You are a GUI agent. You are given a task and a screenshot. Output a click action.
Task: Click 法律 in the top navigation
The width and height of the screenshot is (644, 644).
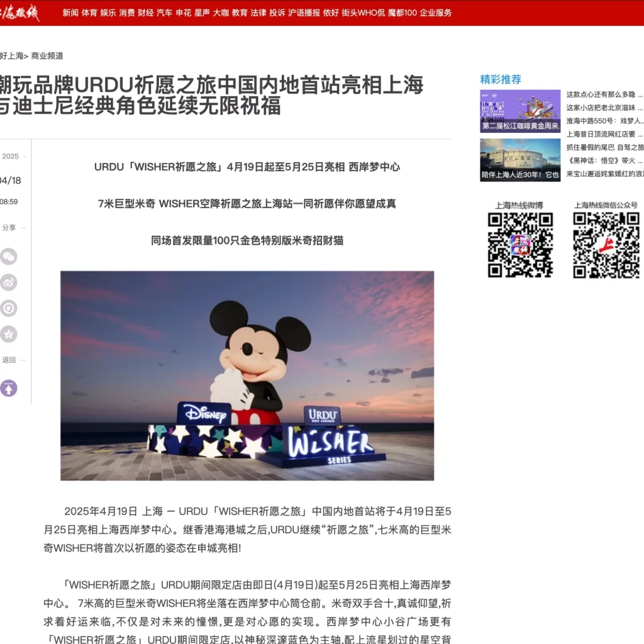click(258, 13)
